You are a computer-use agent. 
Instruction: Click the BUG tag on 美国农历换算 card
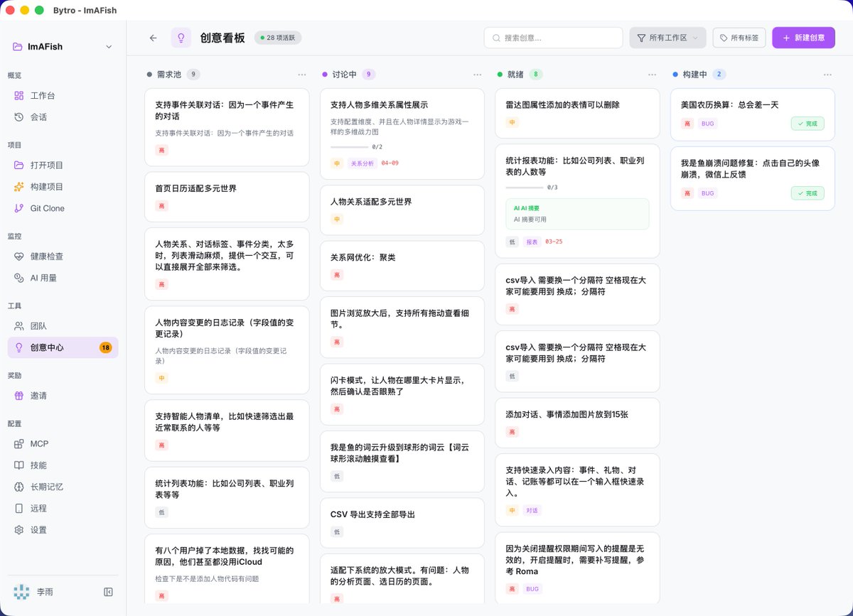point(708,124)
